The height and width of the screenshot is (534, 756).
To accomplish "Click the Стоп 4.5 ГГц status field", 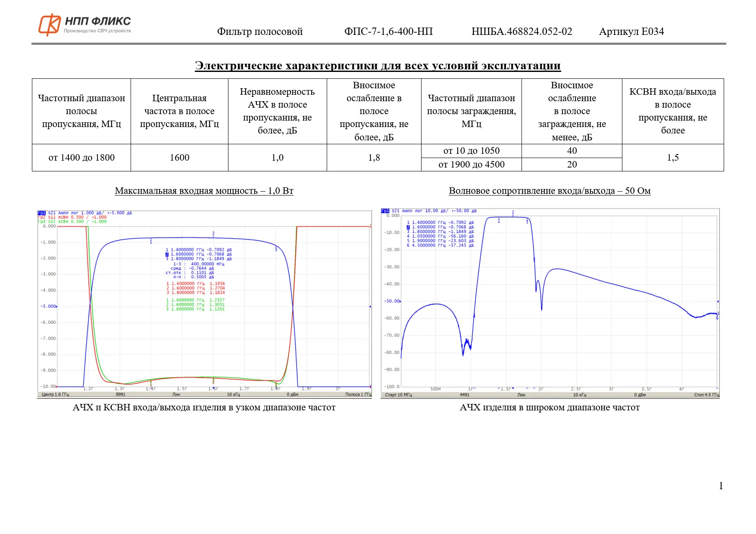I will coord(706,394).
